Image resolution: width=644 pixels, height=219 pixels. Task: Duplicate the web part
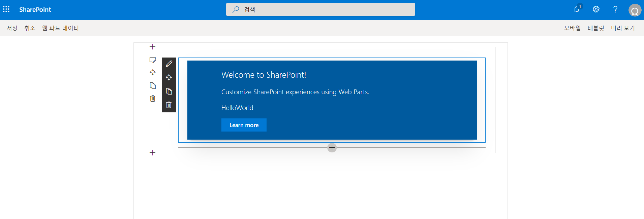pyautogui.click(x=169, y=91)
